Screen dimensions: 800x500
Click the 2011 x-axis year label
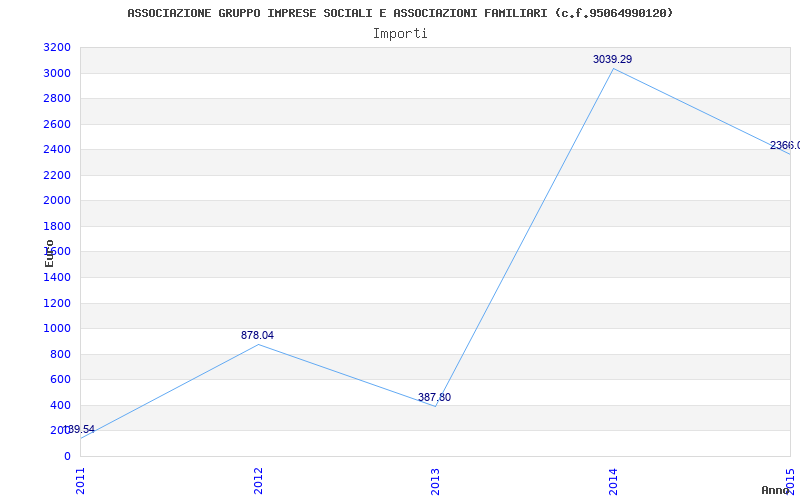81,480
